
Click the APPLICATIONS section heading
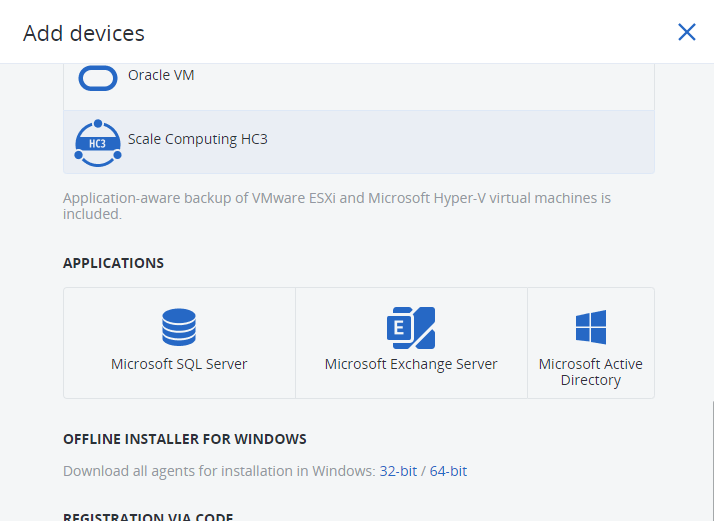point(113,263)
